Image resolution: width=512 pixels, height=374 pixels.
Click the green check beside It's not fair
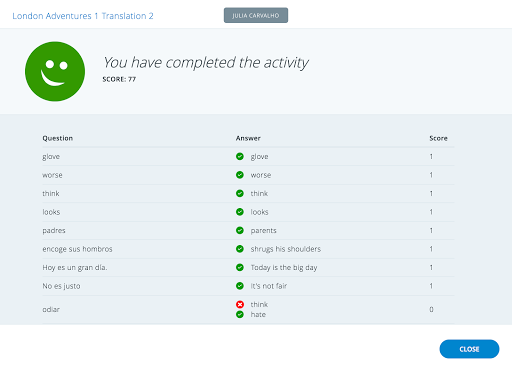coord(240,286)
